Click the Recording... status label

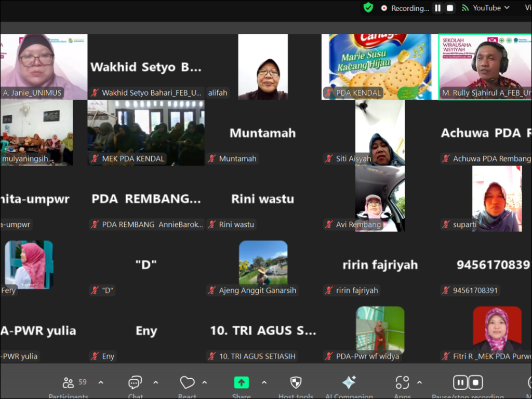pyautogui.click(x=409, y=8)
